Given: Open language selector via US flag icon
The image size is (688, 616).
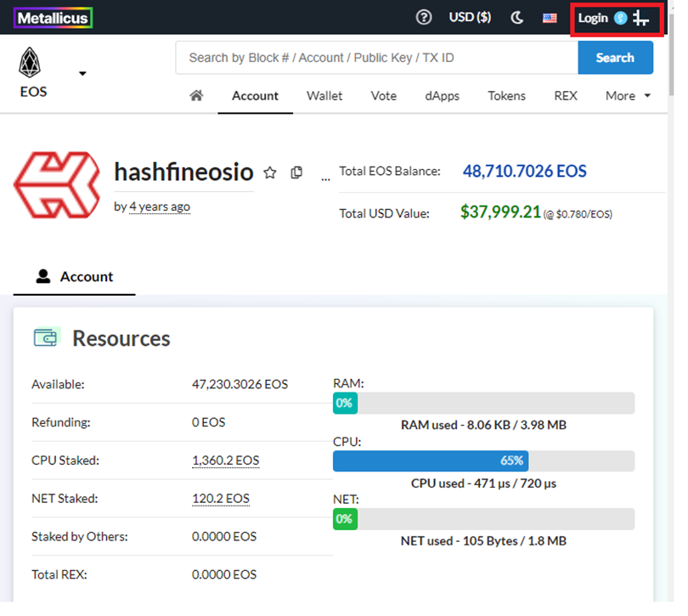Looking at the screenshot, I should pyautogui.click(x=550, y=18).
